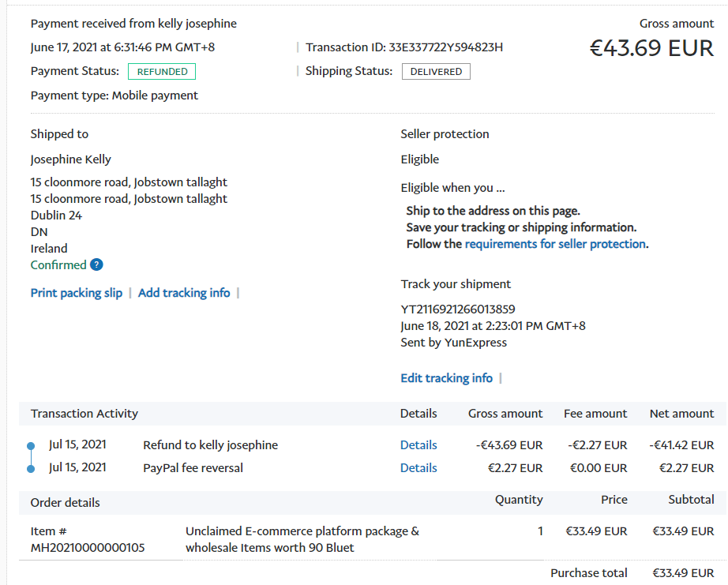Click the tracking number YT2116921266013859

[458, 309]
